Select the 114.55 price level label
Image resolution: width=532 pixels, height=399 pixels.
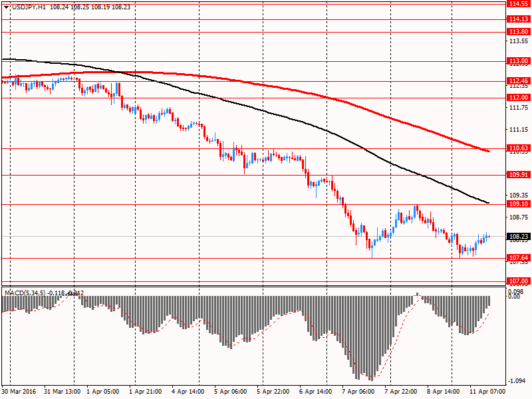pyautogui.click(x=519, y=4)
